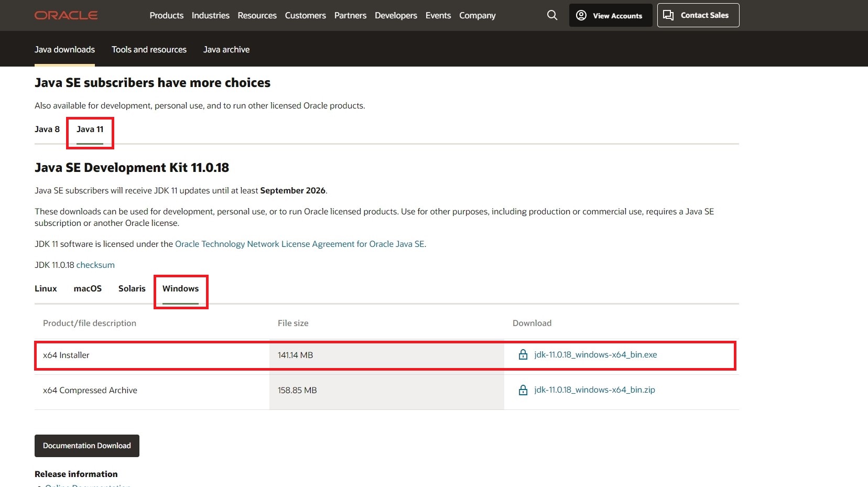Click the File size column header
Screen dimensions: 868x487
click(x=293, y=323)
